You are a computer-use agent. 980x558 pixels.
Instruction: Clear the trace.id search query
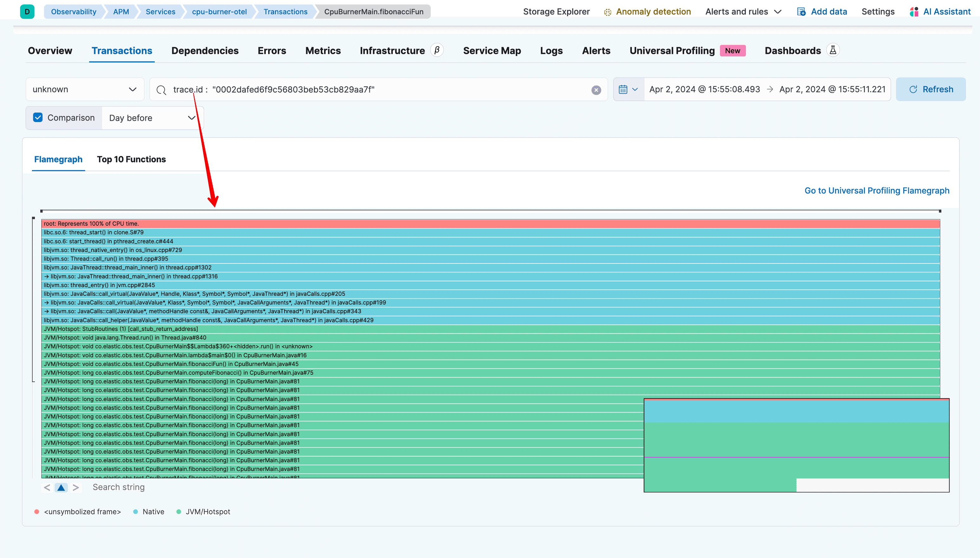(596, 90)
